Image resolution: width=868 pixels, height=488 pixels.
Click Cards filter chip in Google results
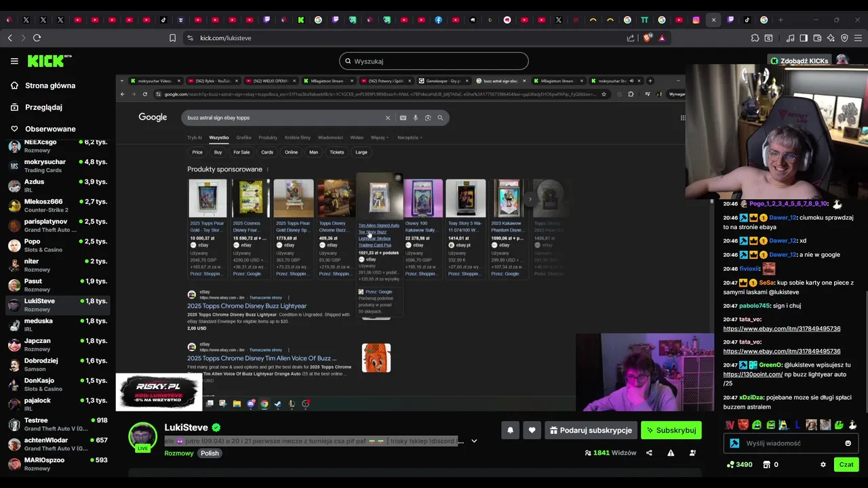tap(267, 152)
